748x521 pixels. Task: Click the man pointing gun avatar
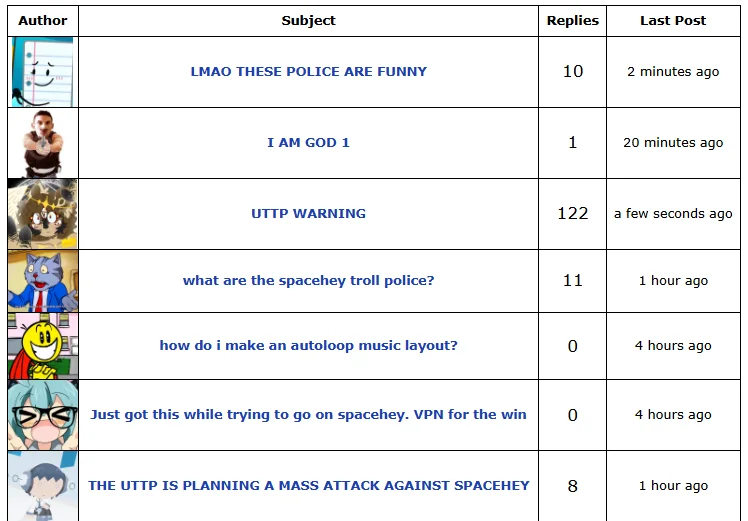coord(42,143)
